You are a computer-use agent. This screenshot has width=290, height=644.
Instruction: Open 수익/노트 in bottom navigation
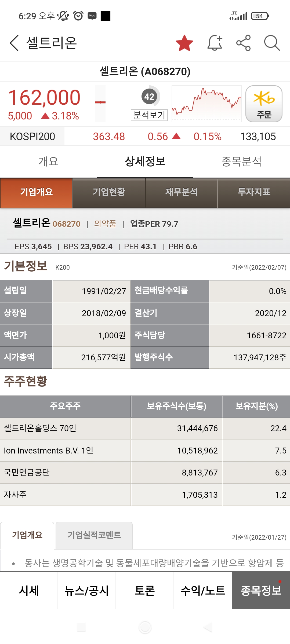pos(203,591)
